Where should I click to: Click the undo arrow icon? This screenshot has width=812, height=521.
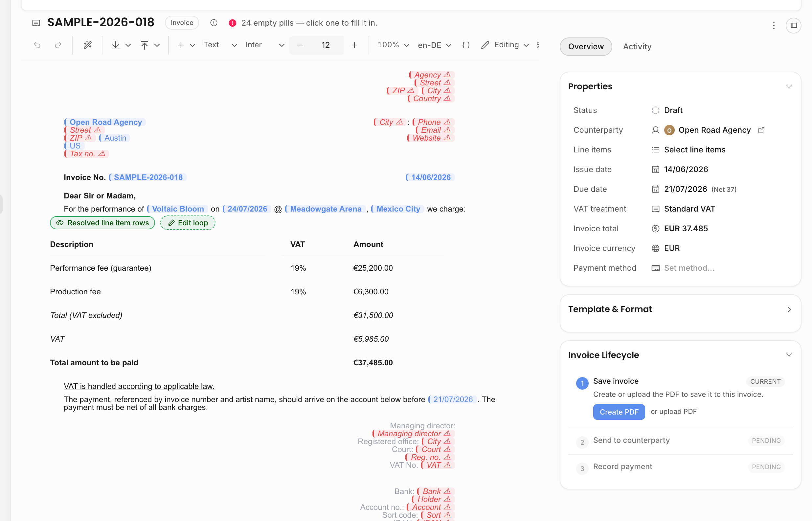[x=37, y=45]
